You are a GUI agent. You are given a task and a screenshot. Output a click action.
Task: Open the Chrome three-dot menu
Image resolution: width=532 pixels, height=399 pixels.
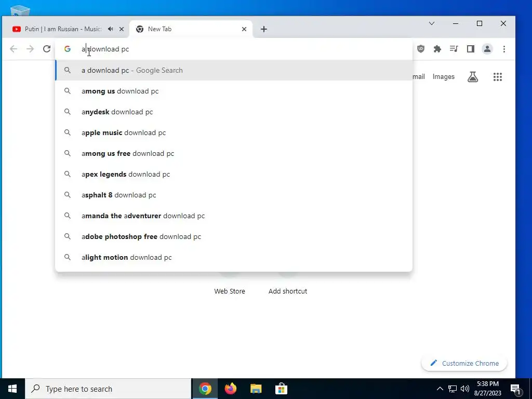click(504, 49)
